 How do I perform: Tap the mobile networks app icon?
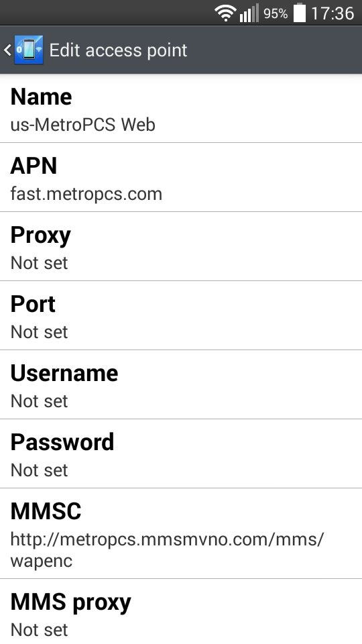[29, 50]
